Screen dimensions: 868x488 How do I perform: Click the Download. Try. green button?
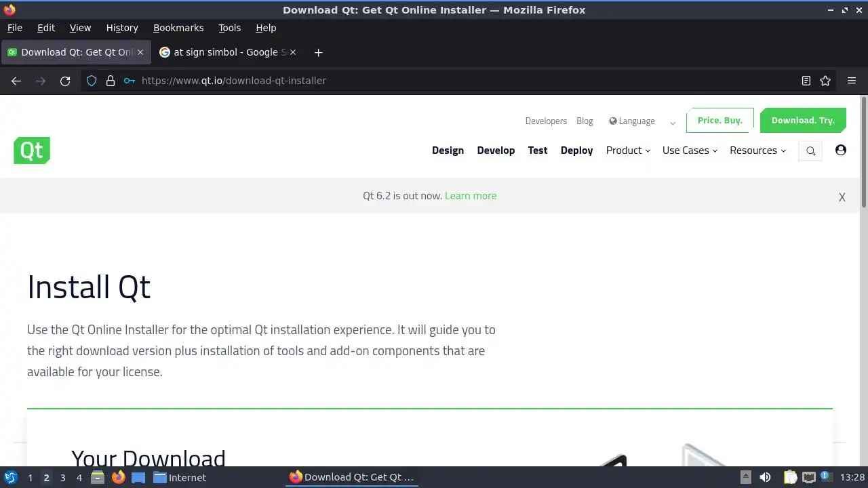point(803,120)
